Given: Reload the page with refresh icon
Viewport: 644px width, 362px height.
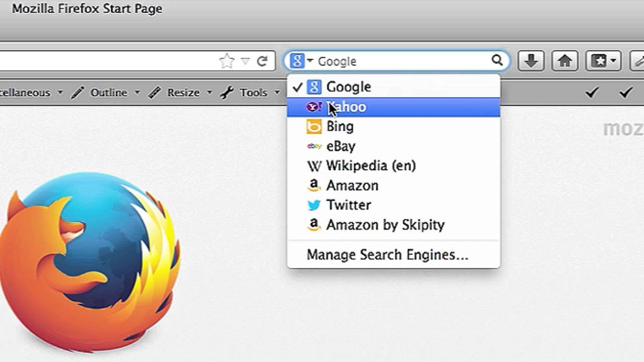Looking at the screenshot, I should tap(262, 61).
